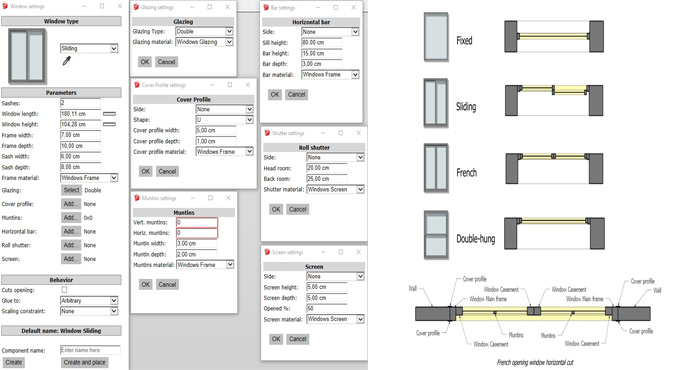Select the Fixed window type illustration
The image size is (680, 370).
(x=436, y=37)
